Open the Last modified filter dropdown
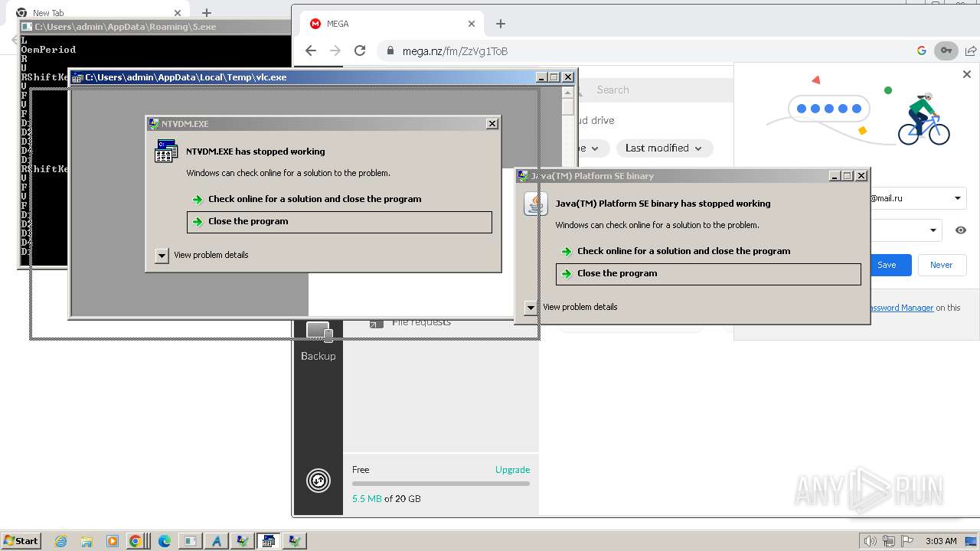Image resolution: width=980 pixels, height=551 pixels. pos(665,148)
